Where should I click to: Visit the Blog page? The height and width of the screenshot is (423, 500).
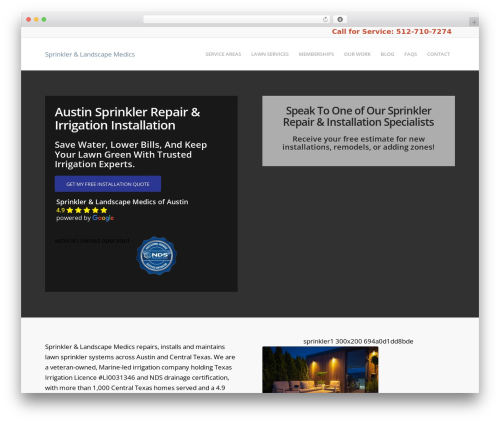(x=387, y=54)
